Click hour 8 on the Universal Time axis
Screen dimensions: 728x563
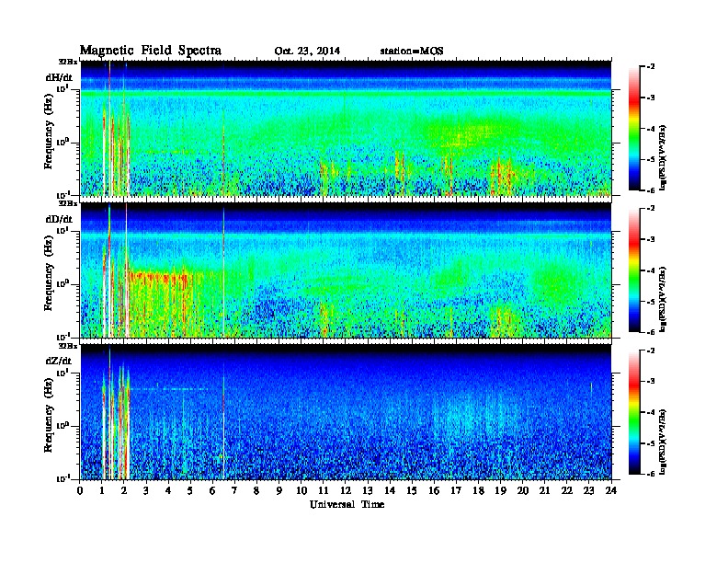click(x=256, y=490)
